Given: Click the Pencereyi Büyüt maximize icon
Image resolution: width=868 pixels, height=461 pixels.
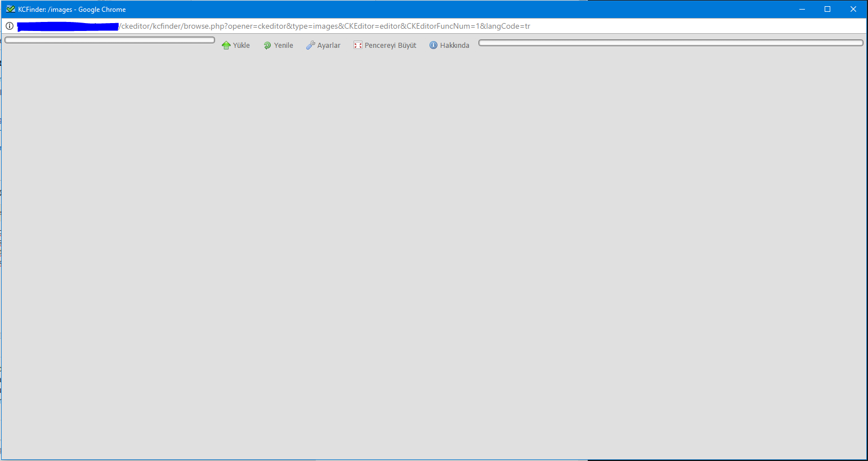Looking at the screenshot, I should (x=357, y=45).
